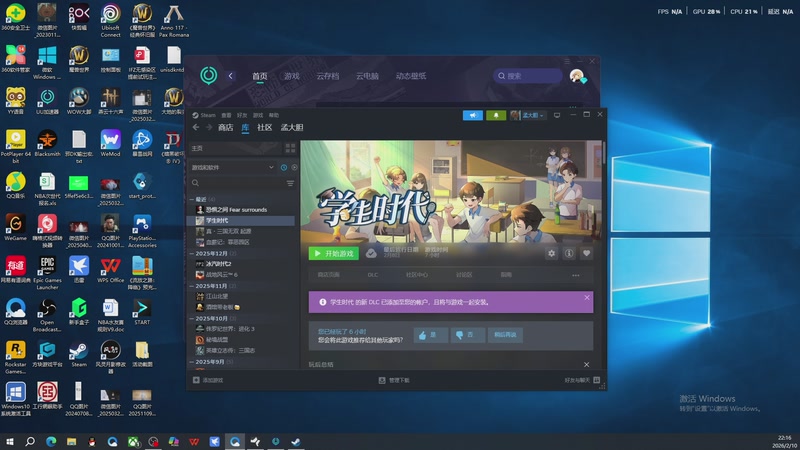Image resolution: width=800 pixels, height=450 pixels.
Task: Open 管理下载 downloads manager
Action: point(394,380)
